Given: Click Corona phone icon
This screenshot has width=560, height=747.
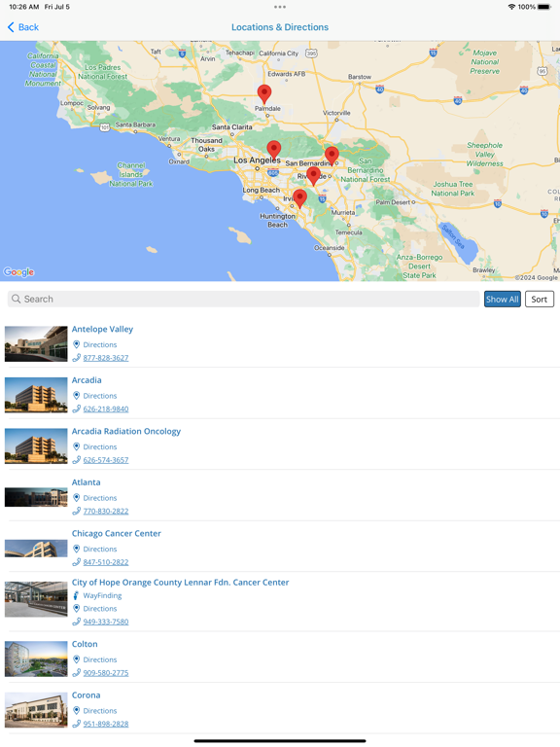Looking at the screenshot, I should [x=76, y=724].
